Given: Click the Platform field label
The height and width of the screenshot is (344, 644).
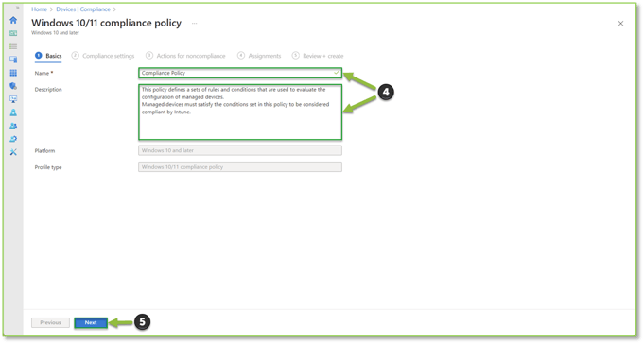Looking at the screenshot, I should tap(44, 151).
